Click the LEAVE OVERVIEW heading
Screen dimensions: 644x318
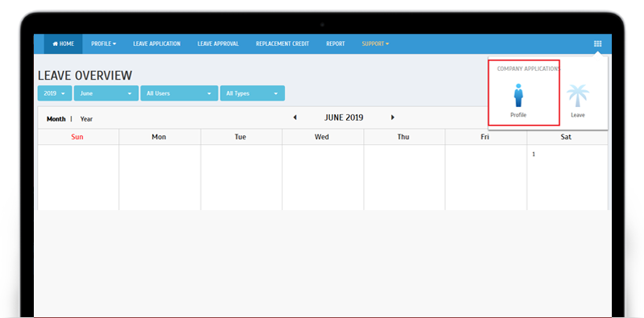coord(85,76)
